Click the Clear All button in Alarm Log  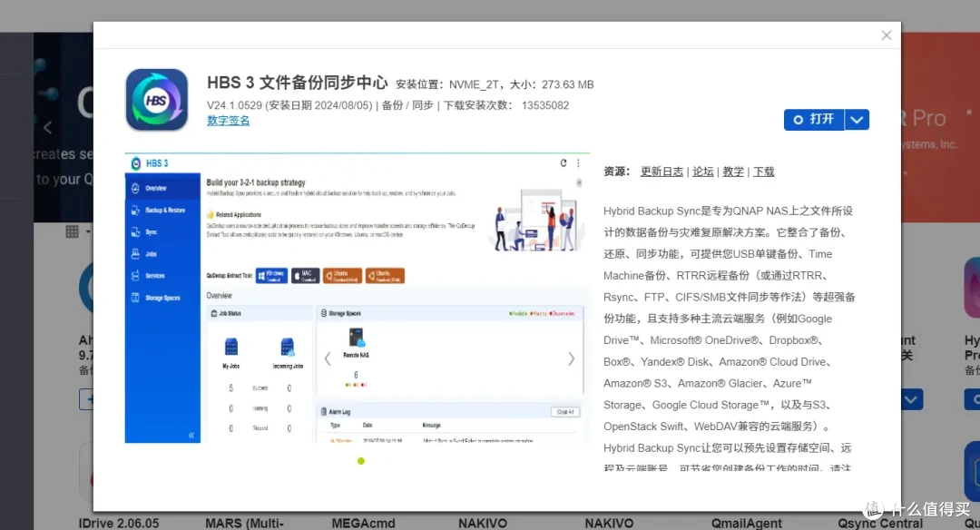tap(565, 412)
